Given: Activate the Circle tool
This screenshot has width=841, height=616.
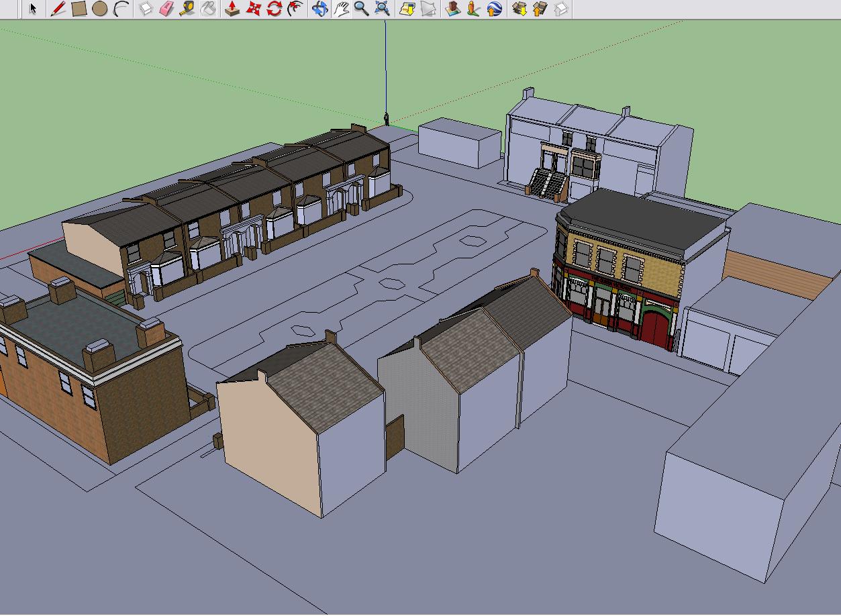Looking at the screenshot, I should coord(100,9).
